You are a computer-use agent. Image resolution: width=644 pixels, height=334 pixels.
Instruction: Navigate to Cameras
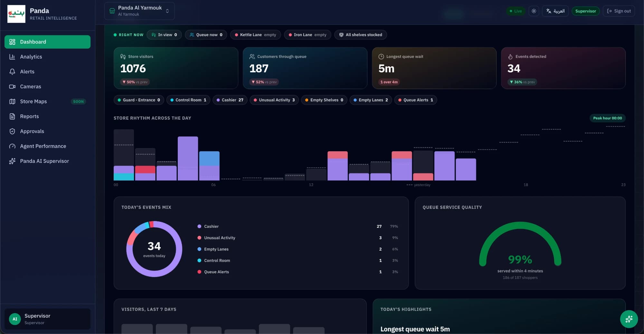(47, 87)
